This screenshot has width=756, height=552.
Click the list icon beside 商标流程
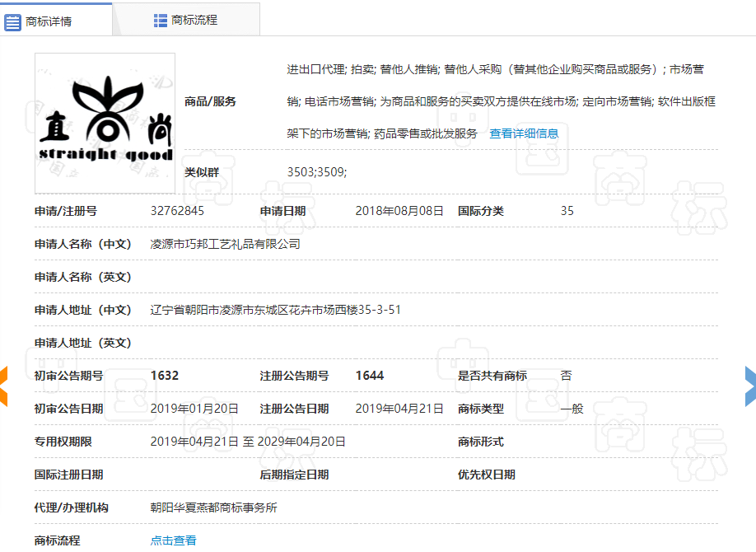(x=160, y=21)
